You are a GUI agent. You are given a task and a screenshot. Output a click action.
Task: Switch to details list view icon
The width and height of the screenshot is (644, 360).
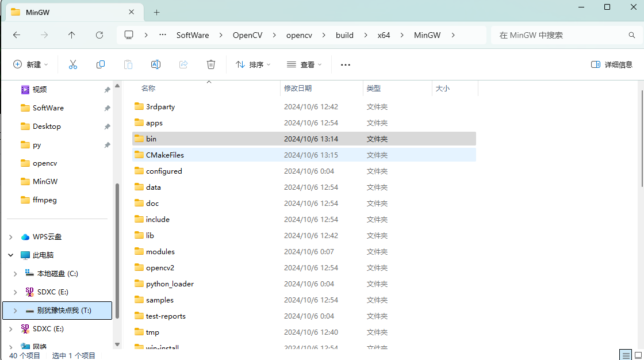pyautogui.click(x=625, y=355)
